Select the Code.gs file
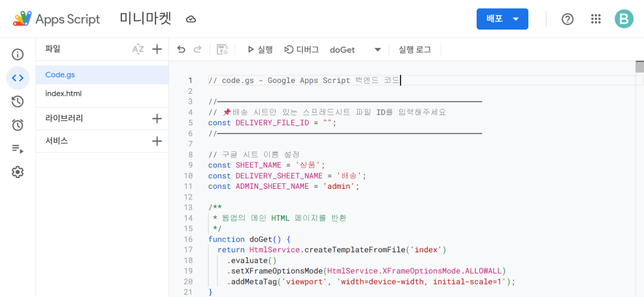 (60, 74)
